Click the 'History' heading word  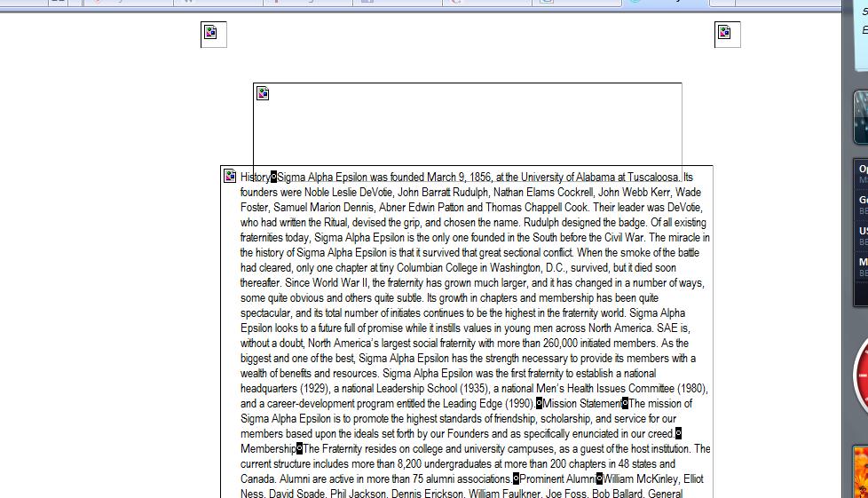pyautogui.click(x=256, y=178)
